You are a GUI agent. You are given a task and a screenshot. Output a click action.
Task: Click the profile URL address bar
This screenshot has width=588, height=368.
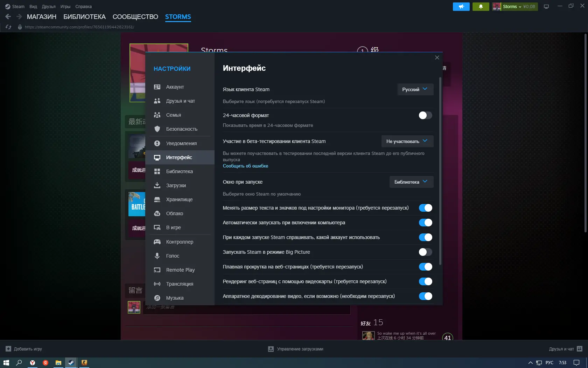pyautogui.click(x=79, y=27)
